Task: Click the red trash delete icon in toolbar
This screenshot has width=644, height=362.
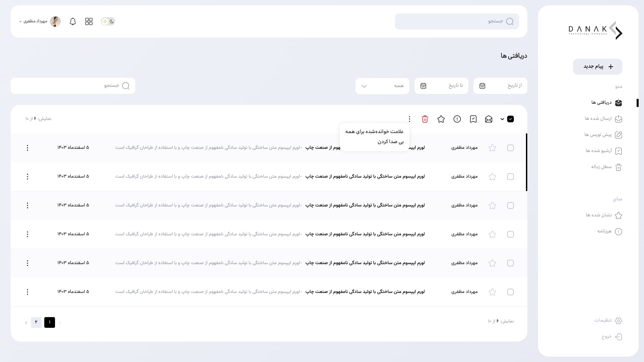Action: [x=425, y=119]
